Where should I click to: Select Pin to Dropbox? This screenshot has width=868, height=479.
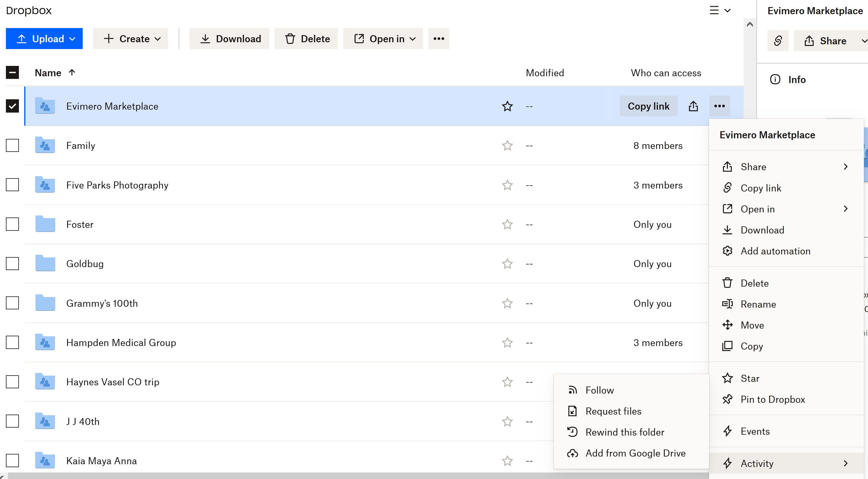coord(786,399)
